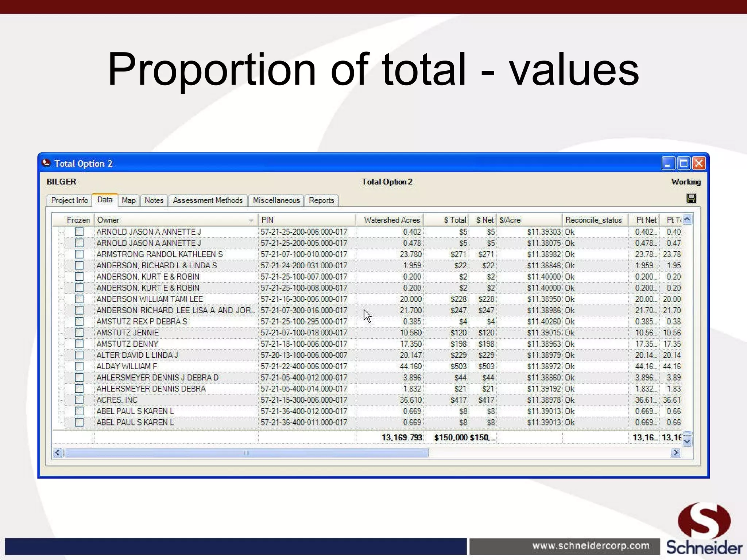
Task: Select PIN 57-21-36-400-011.000-017
Action: [x=304, y=422]
